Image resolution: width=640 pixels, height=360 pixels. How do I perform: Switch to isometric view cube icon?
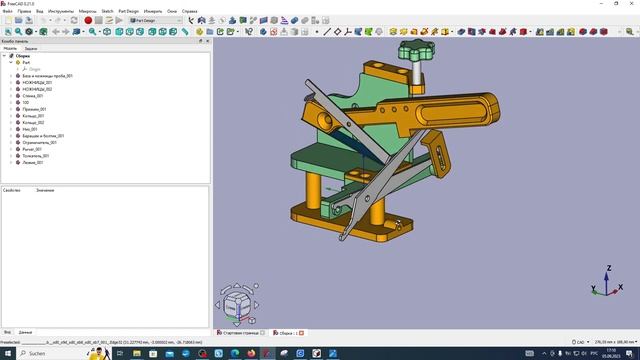coord(107,32)
